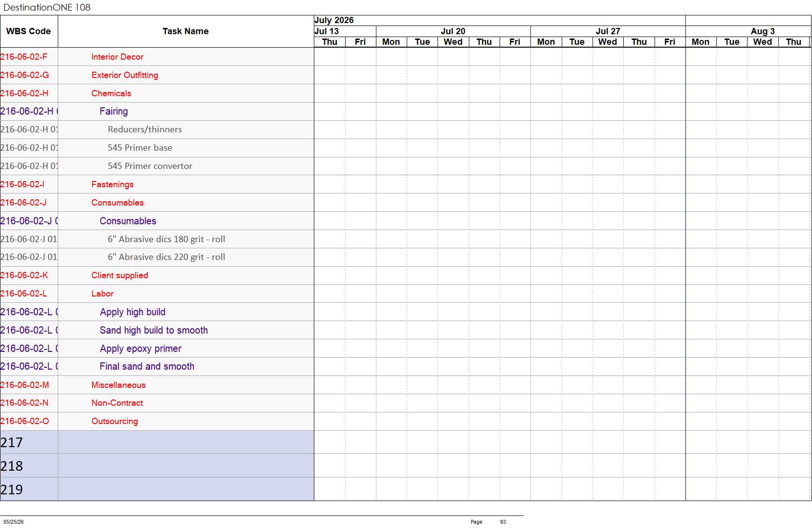Click the WBS Code column header
Image resolution: width=812 pixels, height=528 pixels.
28,31
